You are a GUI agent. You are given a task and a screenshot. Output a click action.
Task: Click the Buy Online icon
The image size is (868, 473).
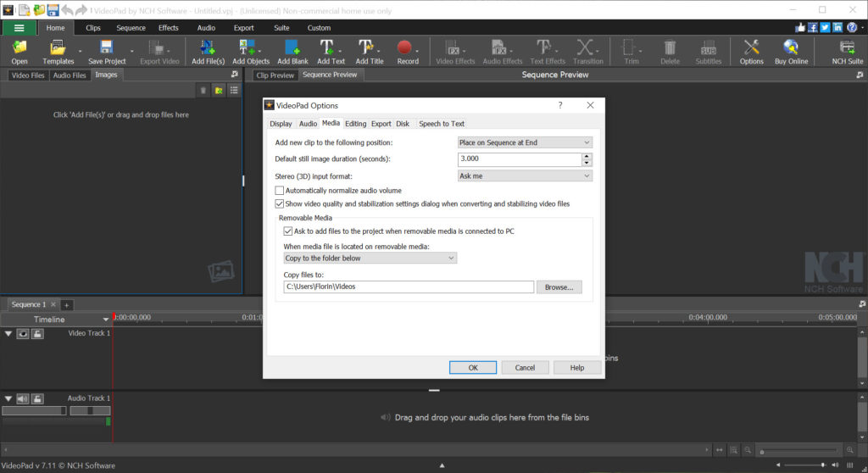(x=791, y=52)
